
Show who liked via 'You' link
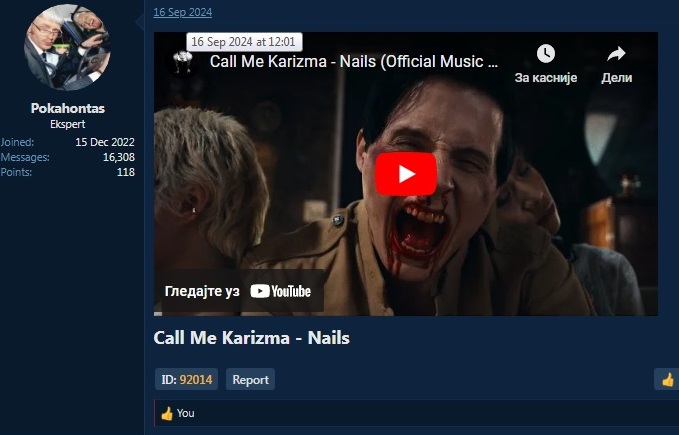pyautogui.click(x=185, y=413)
